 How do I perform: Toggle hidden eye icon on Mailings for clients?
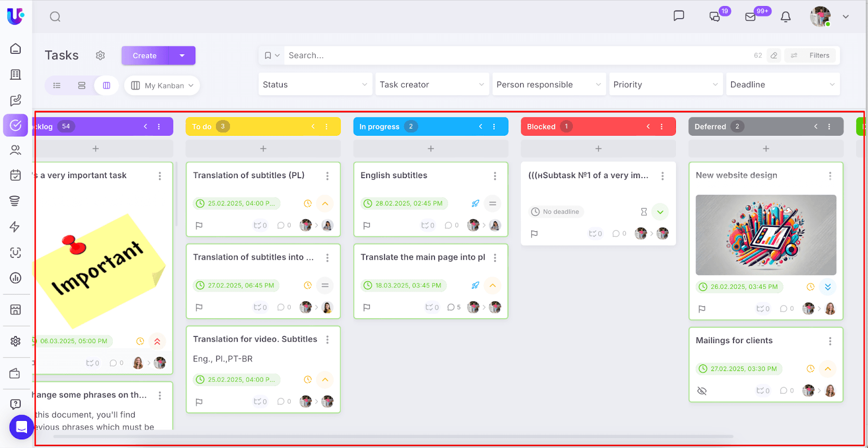(x=702, y=391)
